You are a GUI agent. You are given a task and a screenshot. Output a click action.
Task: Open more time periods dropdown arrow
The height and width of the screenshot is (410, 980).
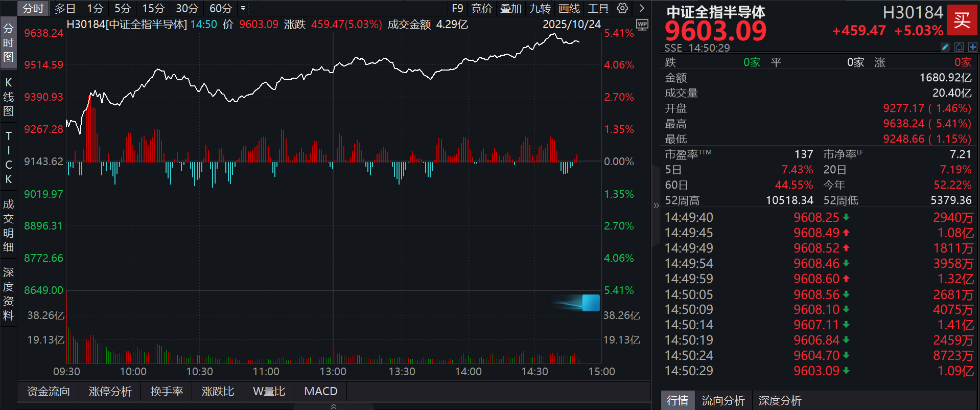(x=243, y=8)
